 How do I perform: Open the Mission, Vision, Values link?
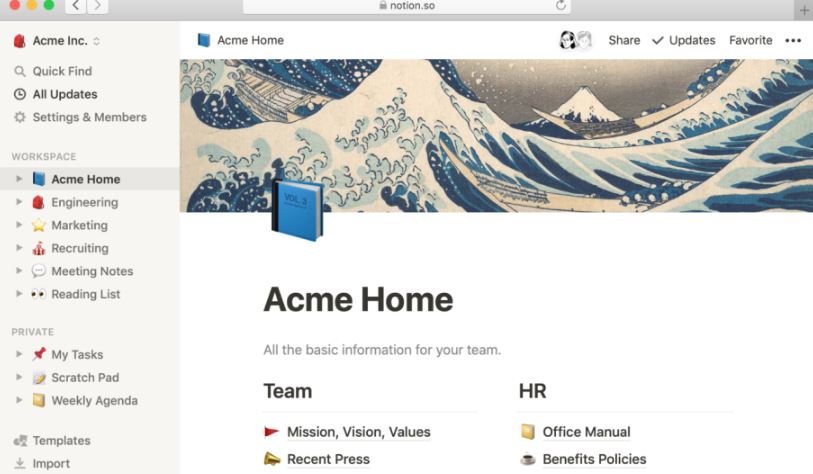click(x=359, y=431)
